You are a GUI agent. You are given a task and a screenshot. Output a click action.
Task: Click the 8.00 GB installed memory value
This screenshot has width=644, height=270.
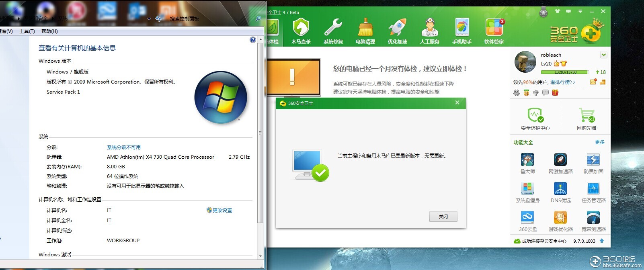(x=116, y=166)
